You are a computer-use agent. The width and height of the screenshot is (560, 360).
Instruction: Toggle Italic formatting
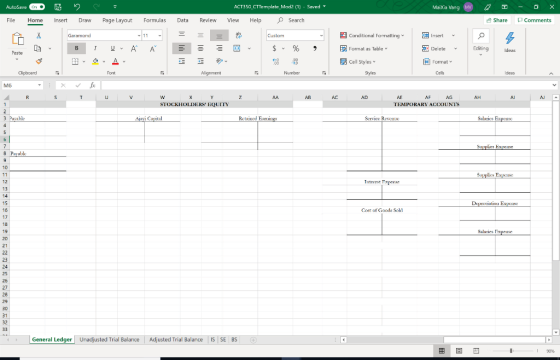click(95, 48)
